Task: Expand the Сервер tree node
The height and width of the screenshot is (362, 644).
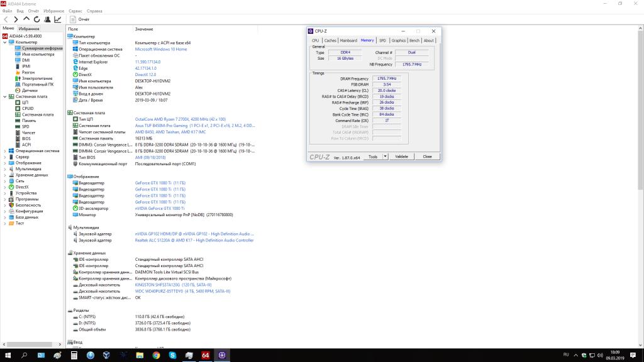Action: coord(4,156)
